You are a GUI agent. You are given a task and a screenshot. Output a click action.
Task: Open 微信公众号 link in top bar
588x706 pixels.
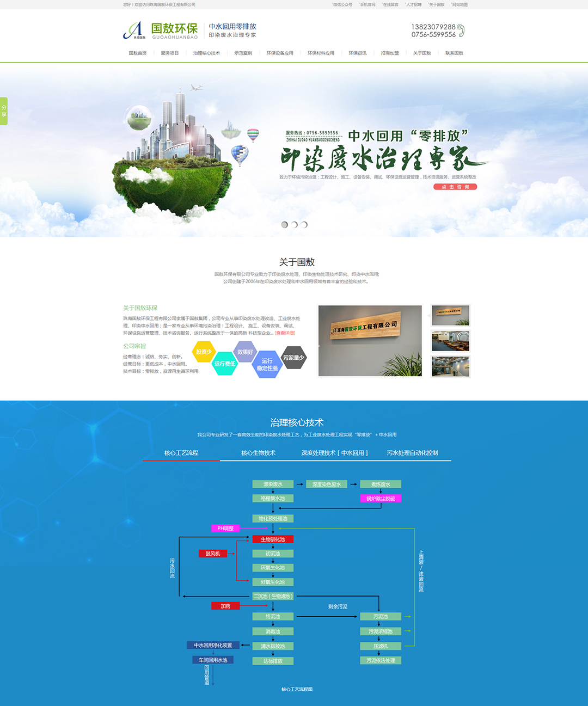pyautogui.click(x=342, y=5)
